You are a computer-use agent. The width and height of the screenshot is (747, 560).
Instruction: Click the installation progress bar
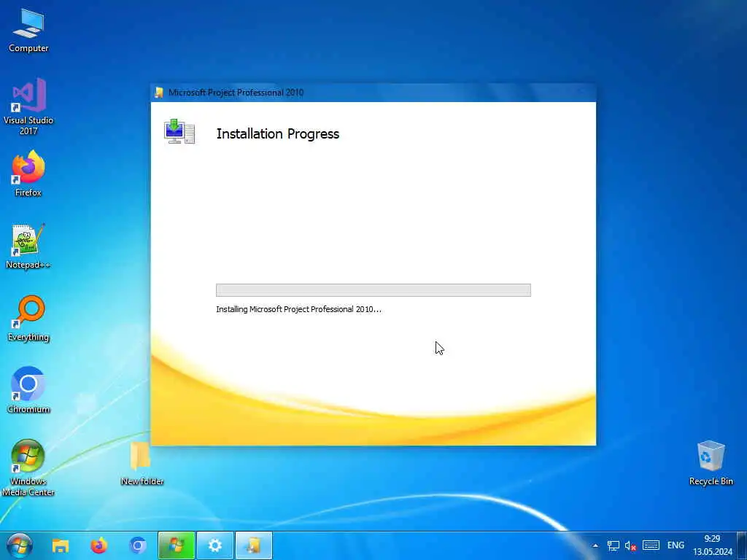373,290
